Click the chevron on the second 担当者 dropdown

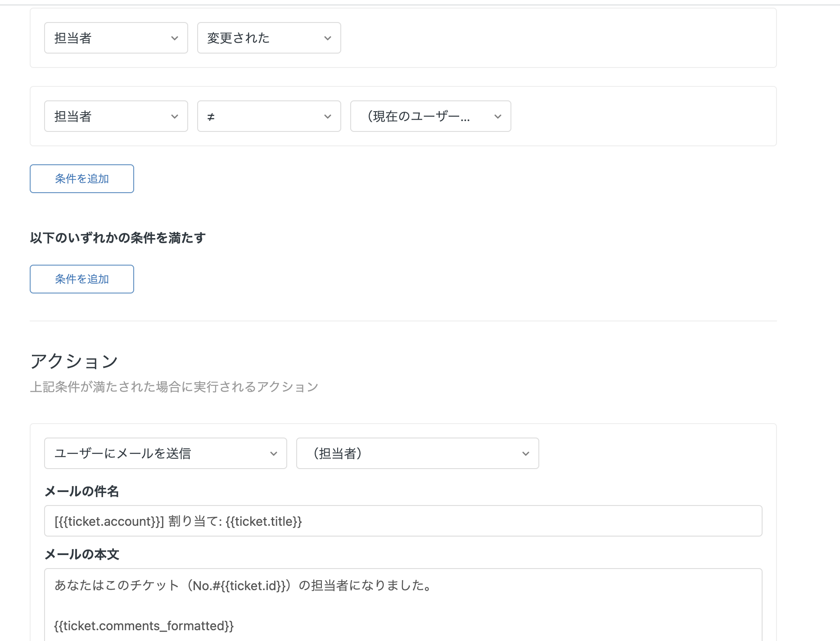coord(176,116)
